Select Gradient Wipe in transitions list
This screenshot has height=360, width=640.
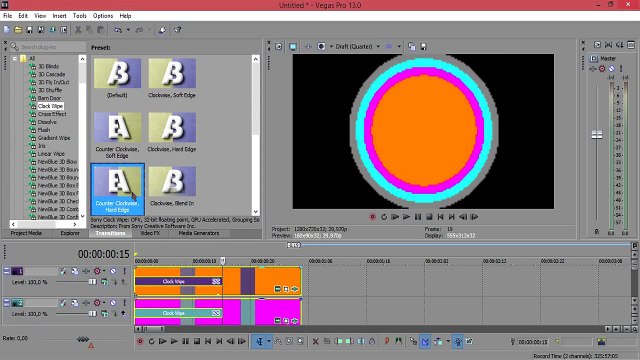(x=54, y=138)
